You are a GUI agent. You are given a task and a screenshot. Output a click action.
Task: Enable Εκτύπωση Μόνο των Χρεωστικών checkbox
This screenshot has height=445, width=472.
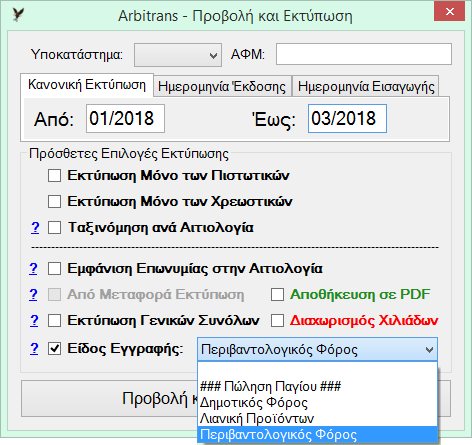(x=54, y=201)
